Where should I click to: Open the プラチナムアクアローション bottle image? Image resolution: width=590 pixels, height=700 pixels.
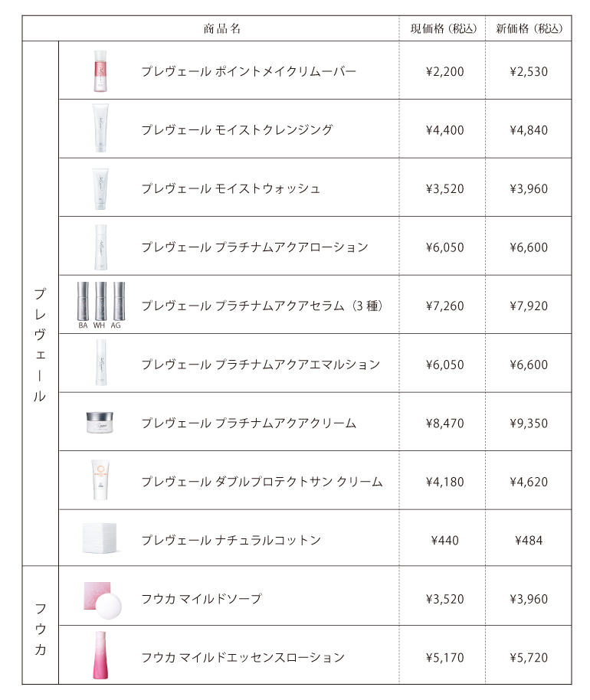click(101, 247)
